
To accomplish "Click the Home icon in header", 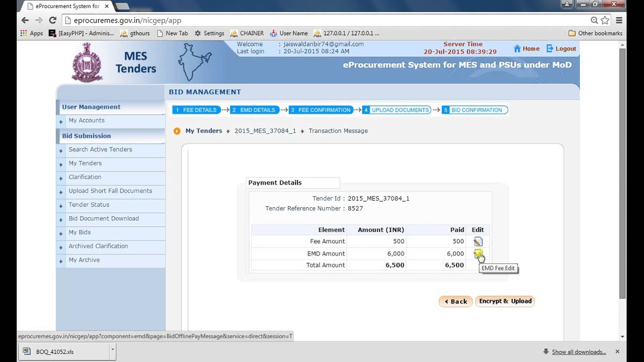I will point(517,49).
